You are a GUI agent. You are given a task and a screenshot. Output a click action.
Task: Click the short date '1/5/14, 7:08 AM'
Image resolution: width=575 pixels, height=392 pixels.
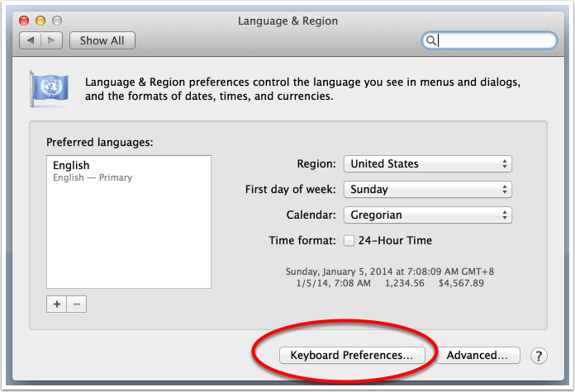point(333,283)
